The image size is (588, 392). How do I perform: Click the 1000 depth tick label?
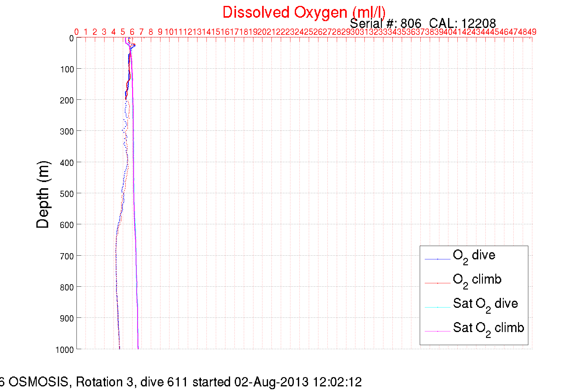(65, 350)
